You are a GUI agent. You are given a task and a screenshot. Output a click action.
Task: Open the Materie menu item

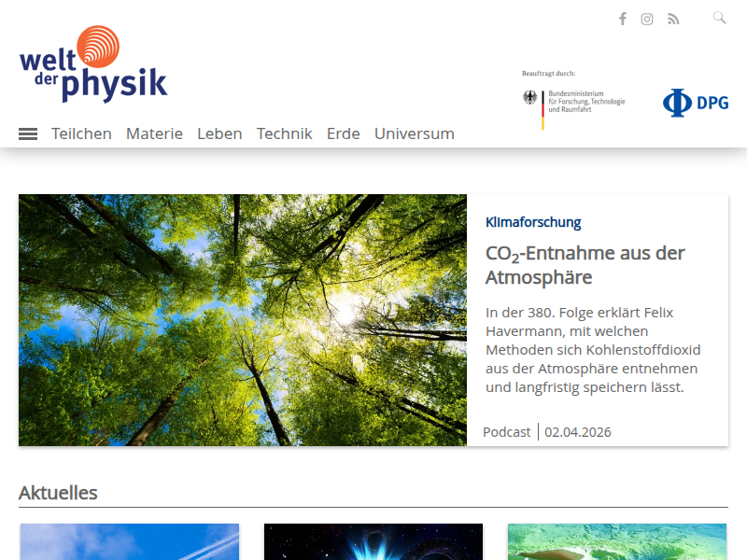(x=154, y=133)
